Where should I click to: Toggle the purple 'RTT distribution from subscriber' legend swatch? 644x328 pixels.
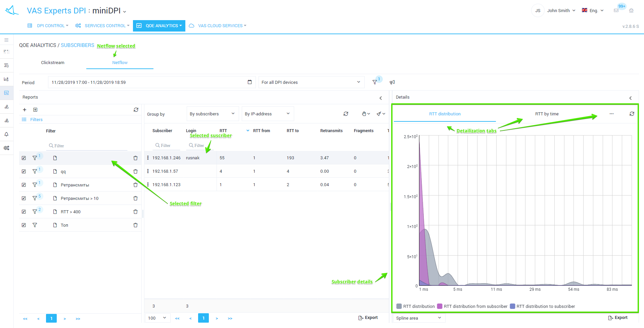[x=440, y=306]
